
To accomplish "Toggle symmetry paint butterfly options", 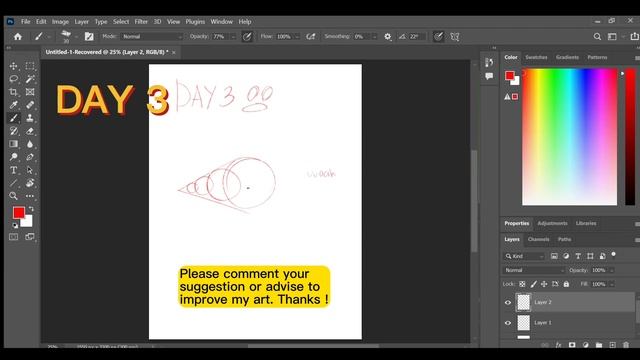I will pos(455,37).
